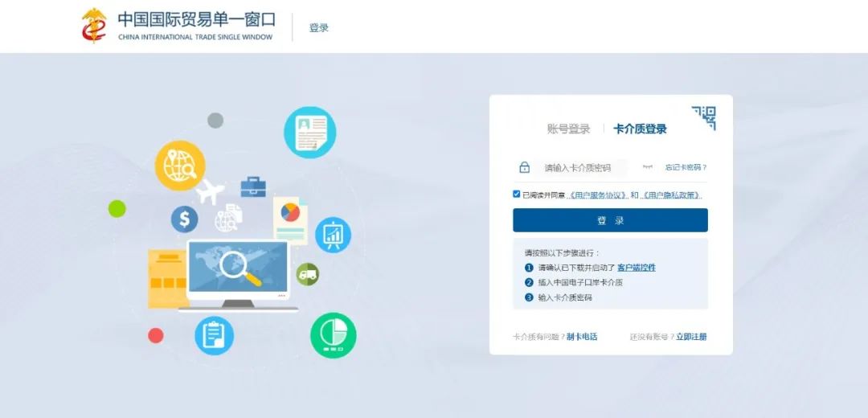
Task: Click the ID document circle icon
Action: click(309, 133)
